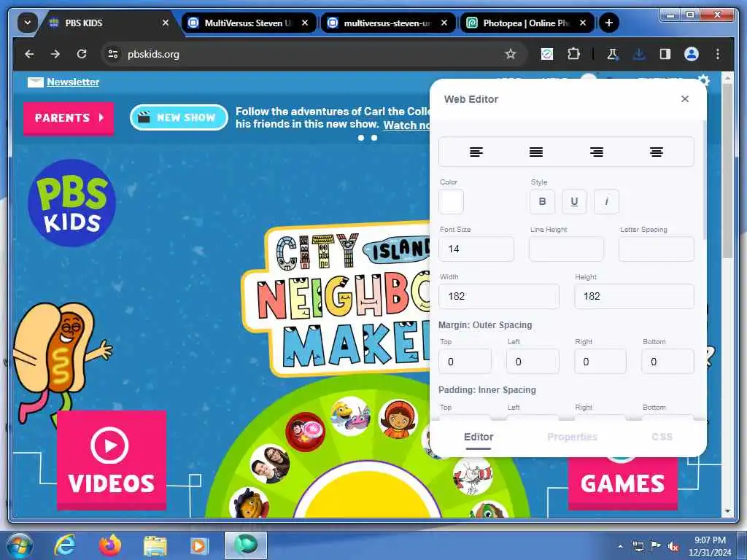Switch to the Properties tab
The width and height of the screenshot is (747, 560).
[x=572, y=437]
